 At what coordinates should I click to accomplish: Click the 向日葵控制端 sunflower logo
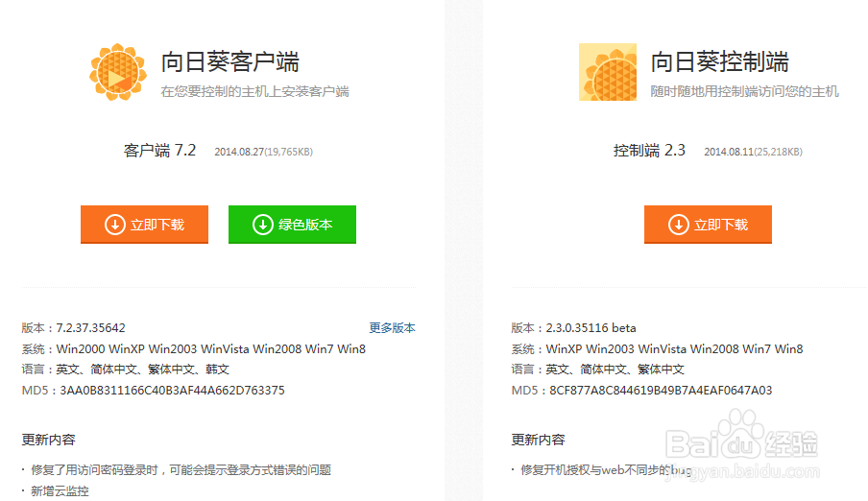[x=608, y=72]
